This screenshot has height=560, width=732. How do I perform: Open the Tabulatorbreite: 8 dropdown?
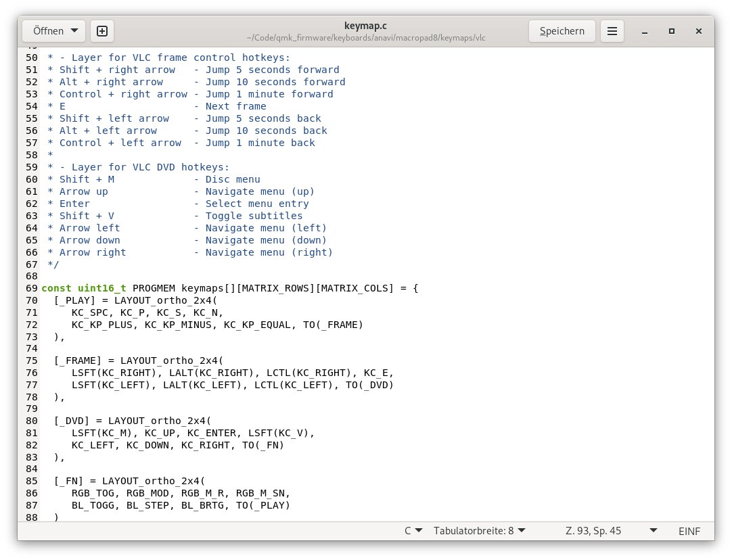point(479,531)
